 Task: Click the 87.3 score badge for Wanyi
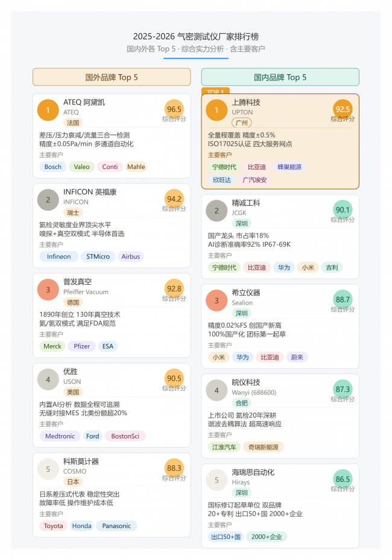coord(343,389)
